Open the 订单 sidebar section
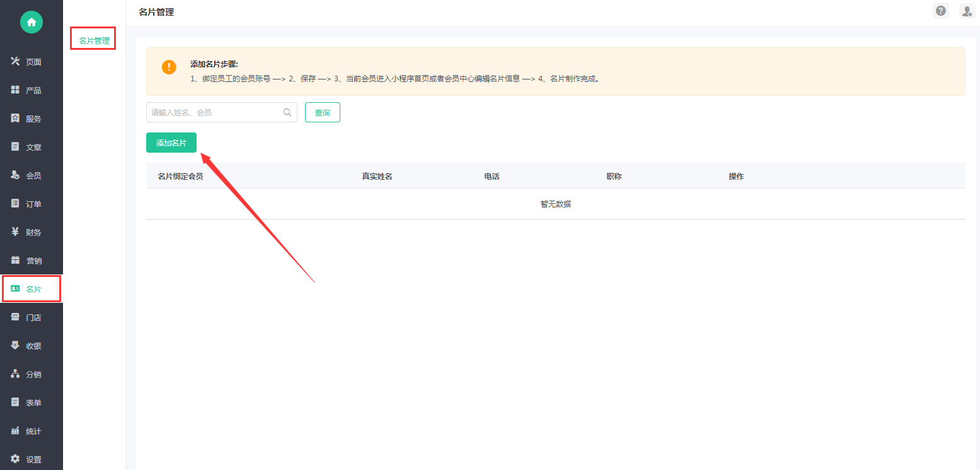 click(x=32, y=204)
